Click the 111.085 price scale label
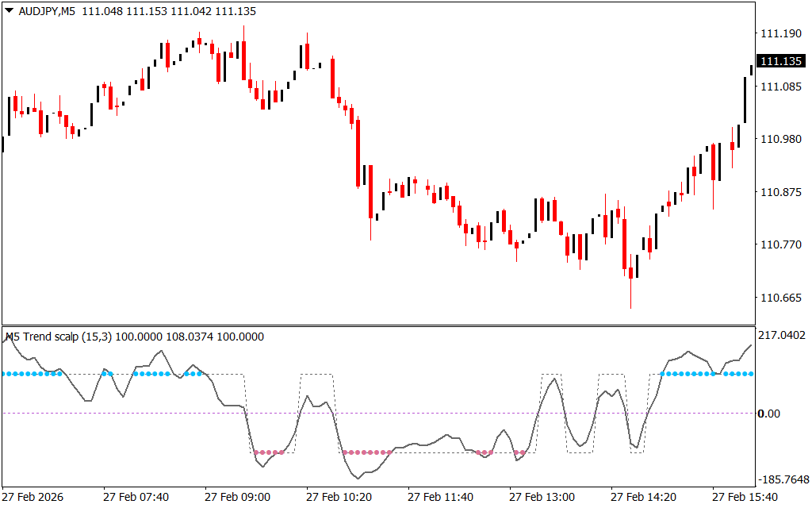 (779, 87)
